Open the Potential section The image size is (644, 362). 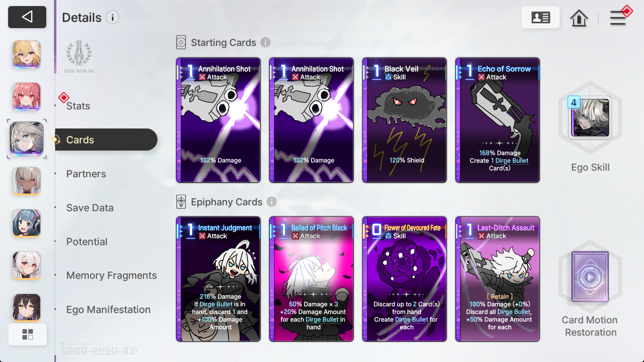[87, 242]
